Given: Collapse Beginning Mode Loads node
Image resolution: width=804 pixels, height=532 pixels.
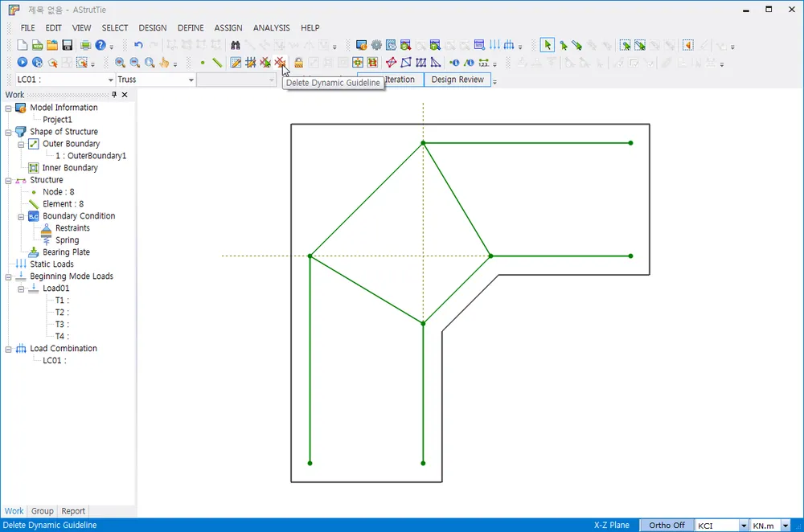Looking at the screenshot, I should click(x=8, y=276).
